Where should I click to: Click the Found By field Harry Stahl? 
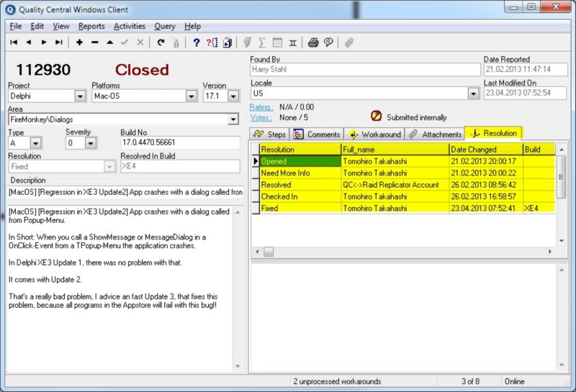365,69
